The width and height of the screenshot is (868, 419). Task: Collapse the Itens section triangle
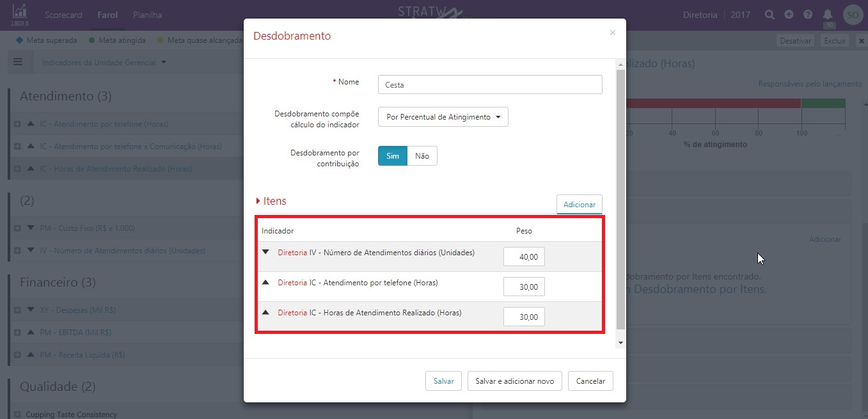tap(258, 202)
